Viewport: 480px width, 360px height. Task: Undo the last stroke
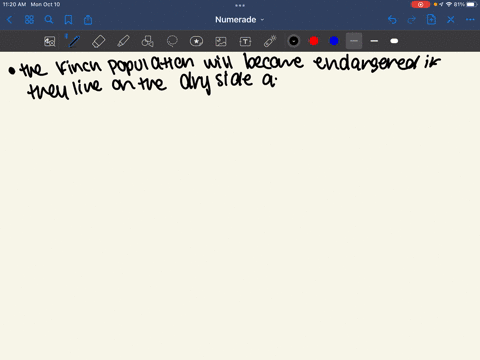point(392,20)
